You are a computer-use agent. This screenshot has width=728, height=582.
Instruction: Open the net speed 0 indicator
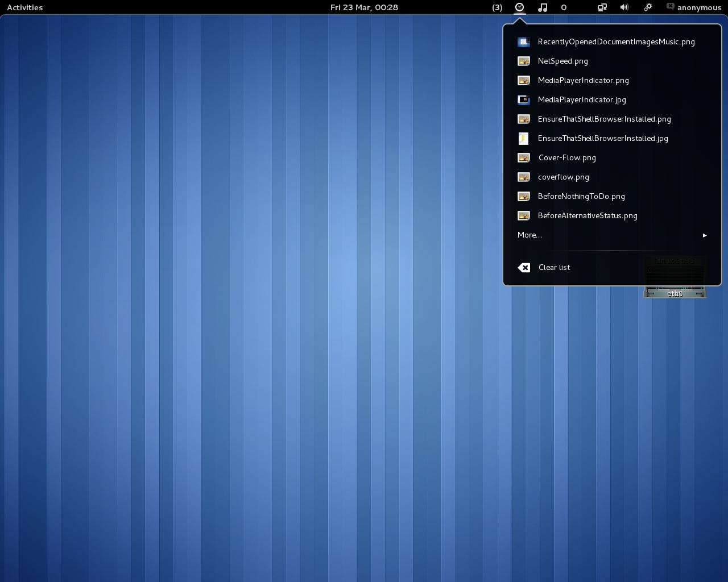(x=564, y=7)
